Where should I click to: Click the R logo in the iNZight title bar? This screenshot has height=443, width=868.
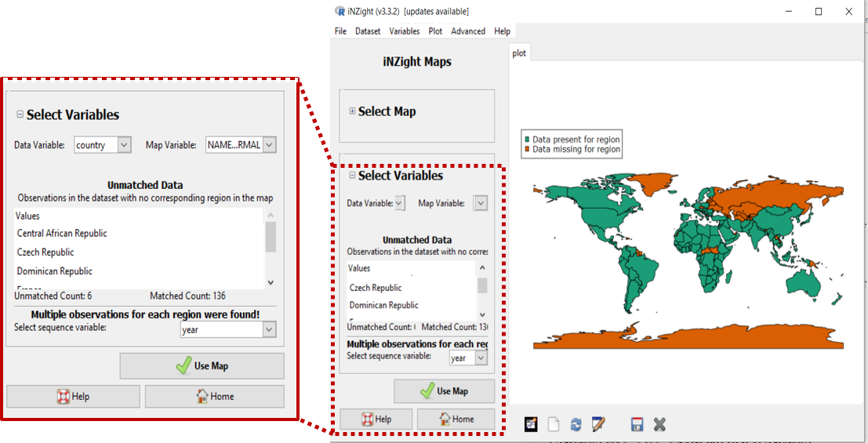coord(340,11)
